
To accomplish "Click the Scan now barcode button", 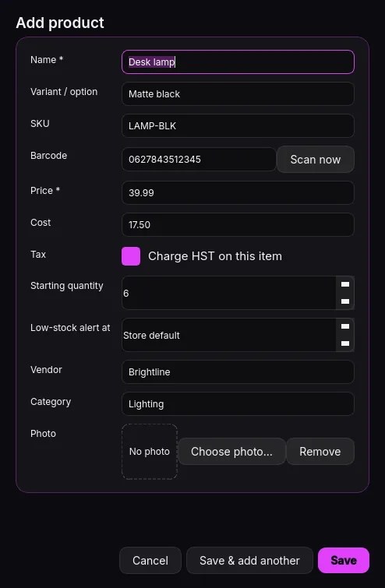I will tap(315, 160).
